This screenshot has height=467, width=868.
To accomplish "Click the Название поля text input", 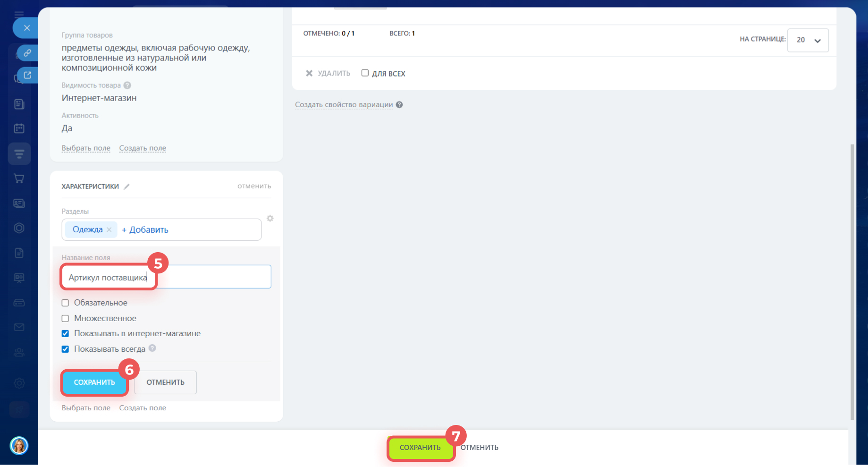I will pyautogui.click(x=212, y=277).
